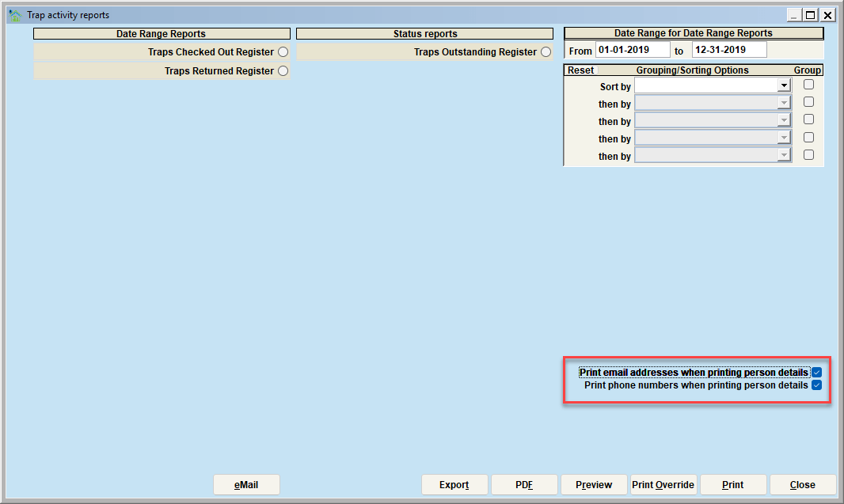Choose the Traps Outstanding Register report

(x=546, y=51)
